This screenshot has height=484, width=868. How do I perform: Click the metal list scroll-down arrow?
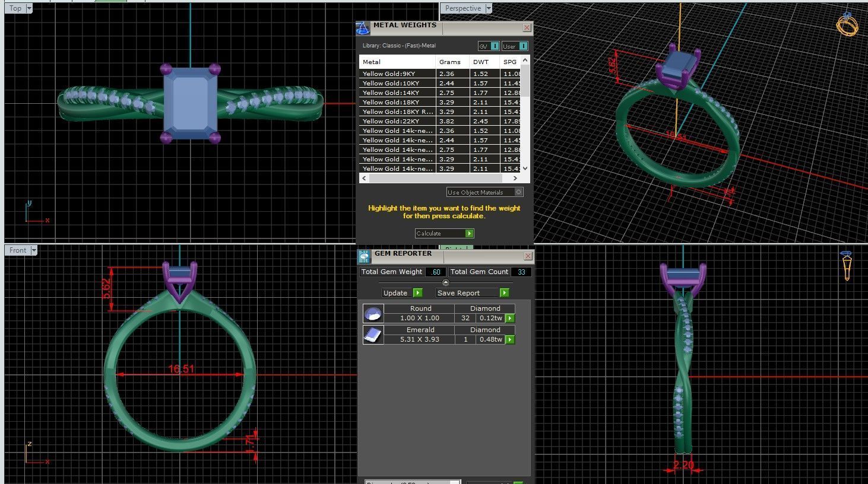click(525, 169)
